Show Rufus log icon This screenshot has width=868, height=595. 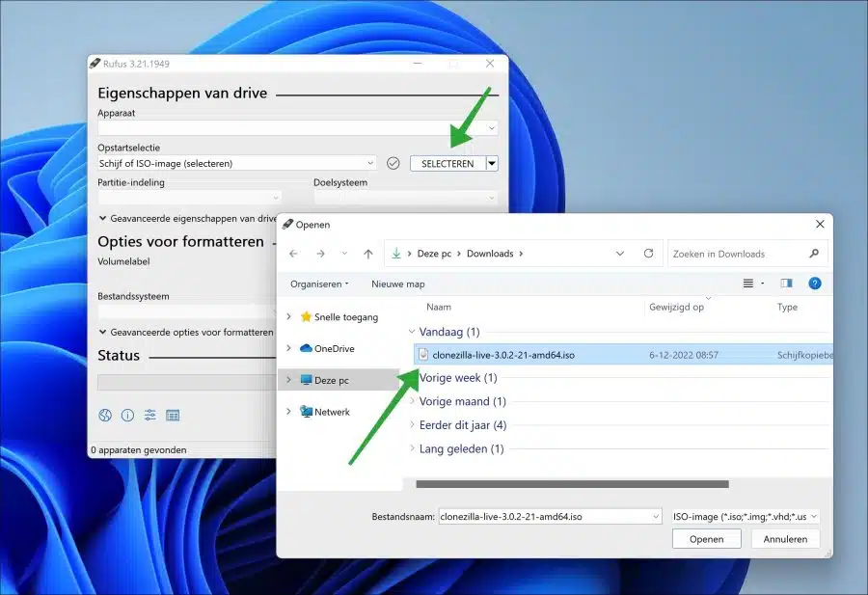173,415
